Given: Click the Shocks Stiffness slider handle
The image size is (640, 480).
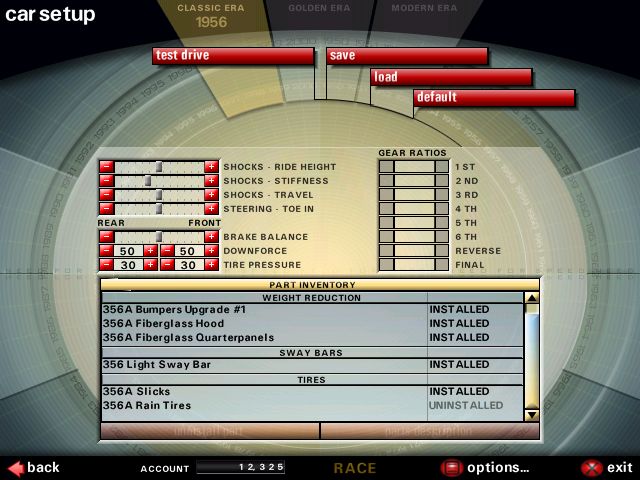Looking at the screenshot, I should [148, 180].
